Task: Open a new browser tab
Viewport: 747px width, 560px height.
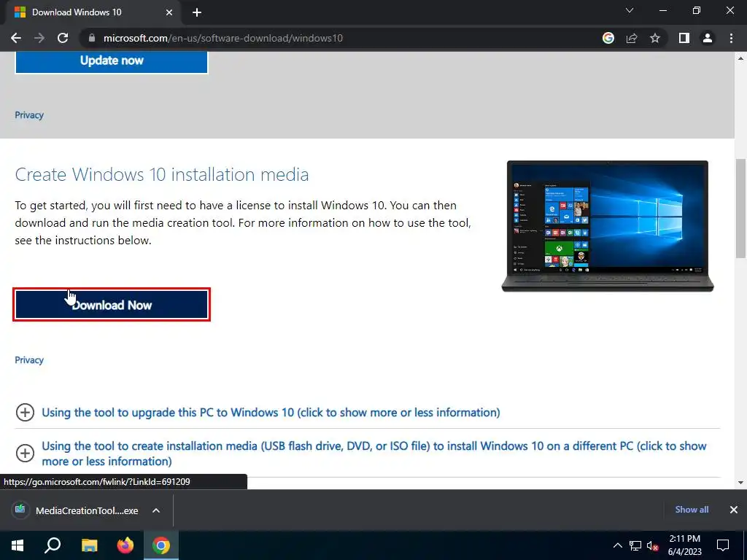Action: tap(197, 13)
